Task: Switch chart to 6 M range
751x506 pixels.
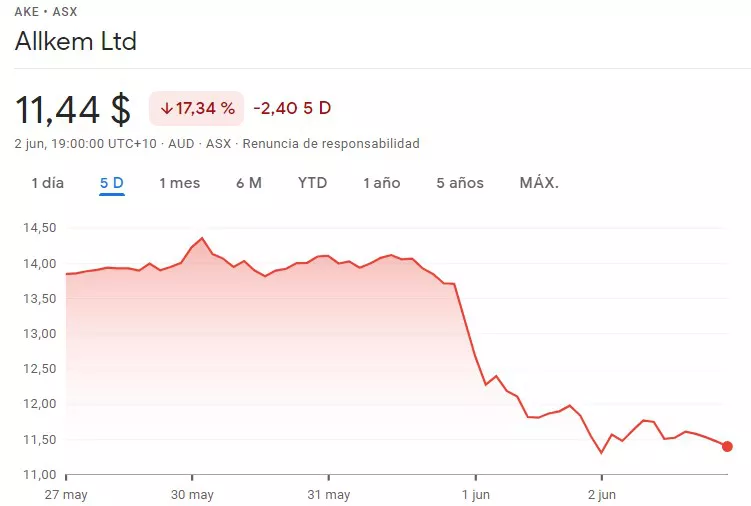Action: tap(249, 183)
